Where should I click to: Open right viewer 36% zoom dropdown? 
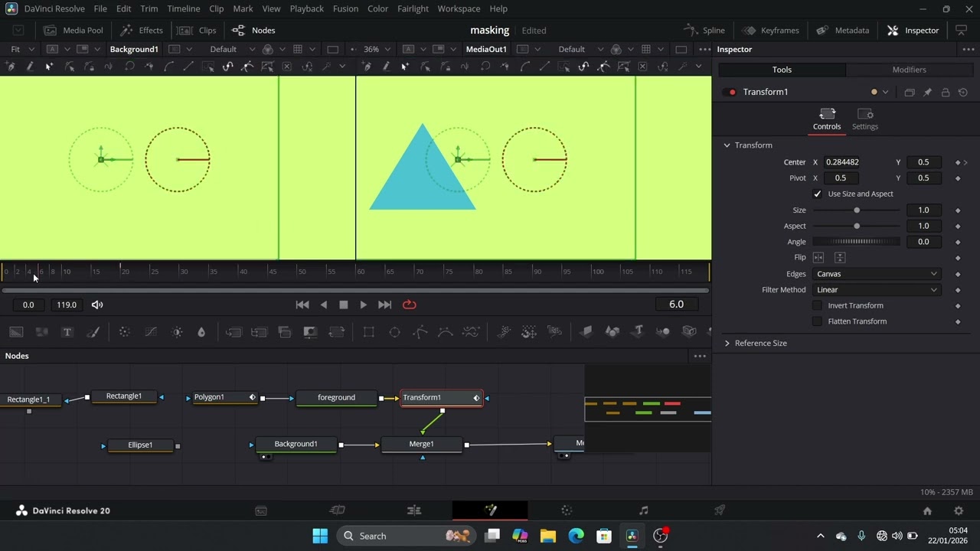click(376, 49)
